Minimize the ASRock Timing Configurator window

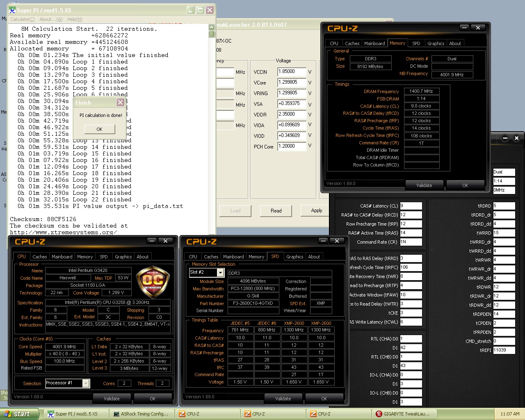point(505,138)
